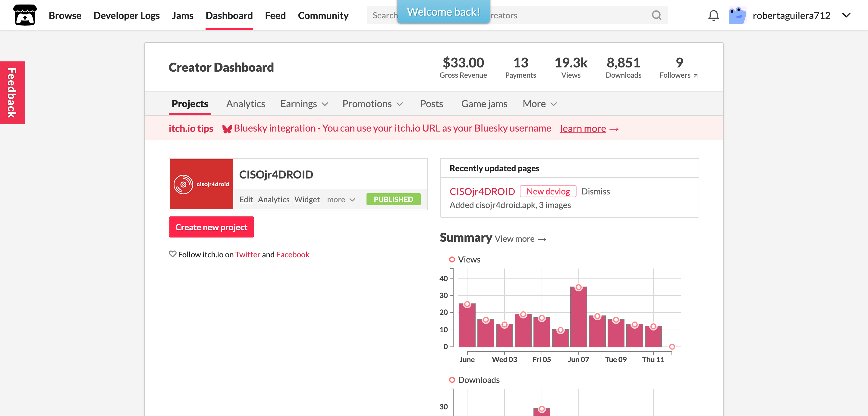Click the Create new project button
Screen dimensions: 868x416
click(x=211, y=227)
